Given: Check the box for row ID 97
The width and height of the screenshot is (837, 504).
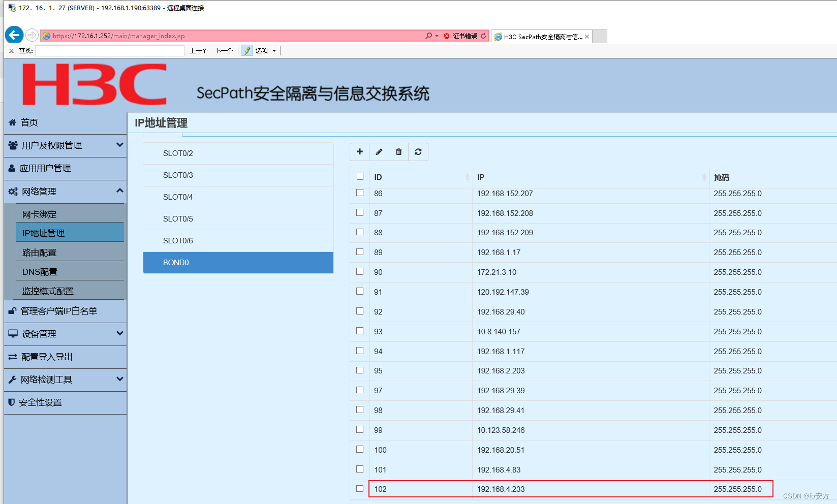Looking at the screenshot, I should point(360,390).
